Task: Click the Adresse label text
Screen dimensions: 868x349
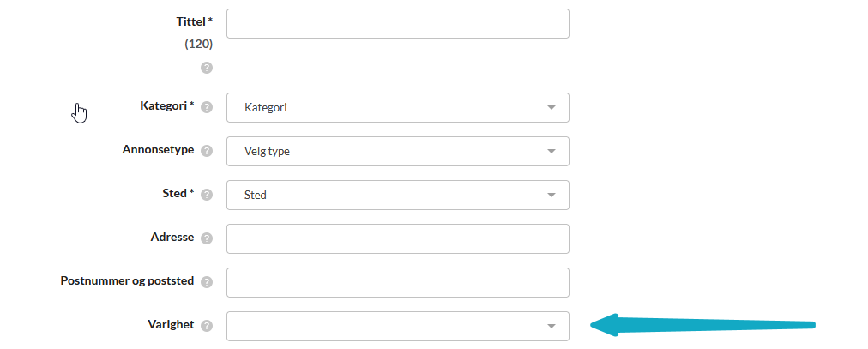Action: (172, 238)
